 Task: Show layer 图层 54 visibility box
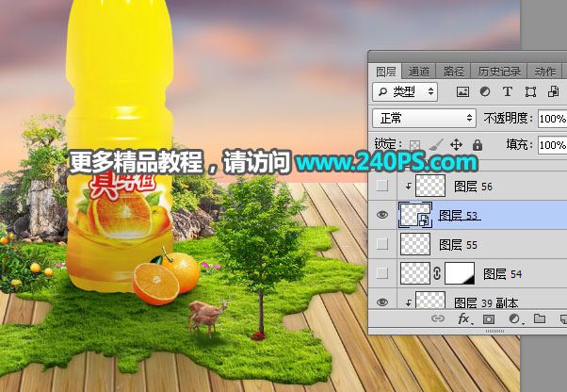(382, 273)
